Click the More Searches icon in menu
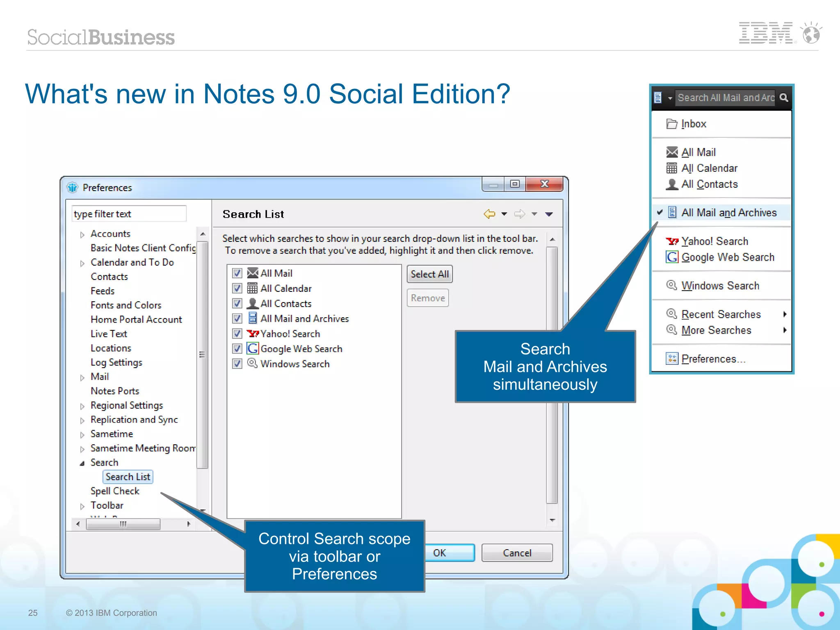 click(672, 330)
